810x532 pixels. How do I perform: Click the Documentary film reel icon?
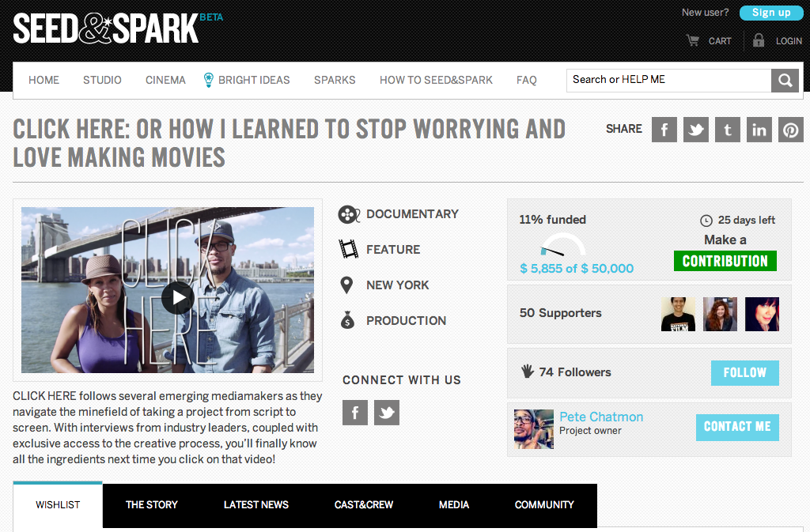349,214
